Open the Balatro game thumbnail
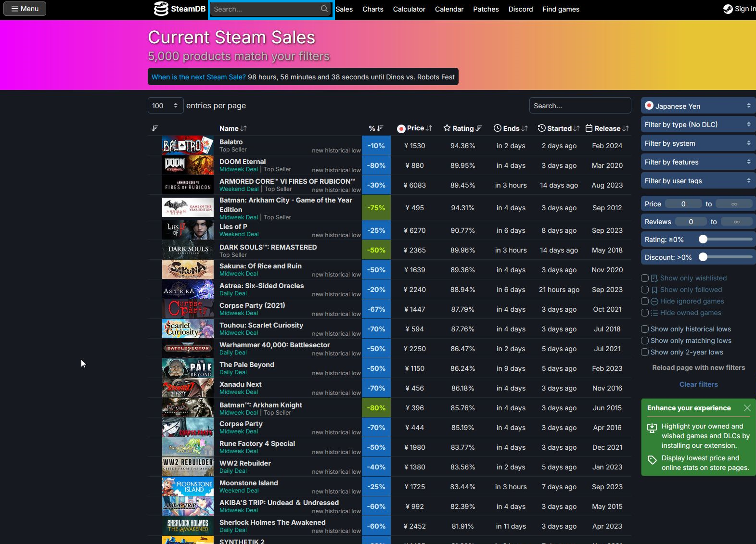756x544 pixels. point(188,145)
